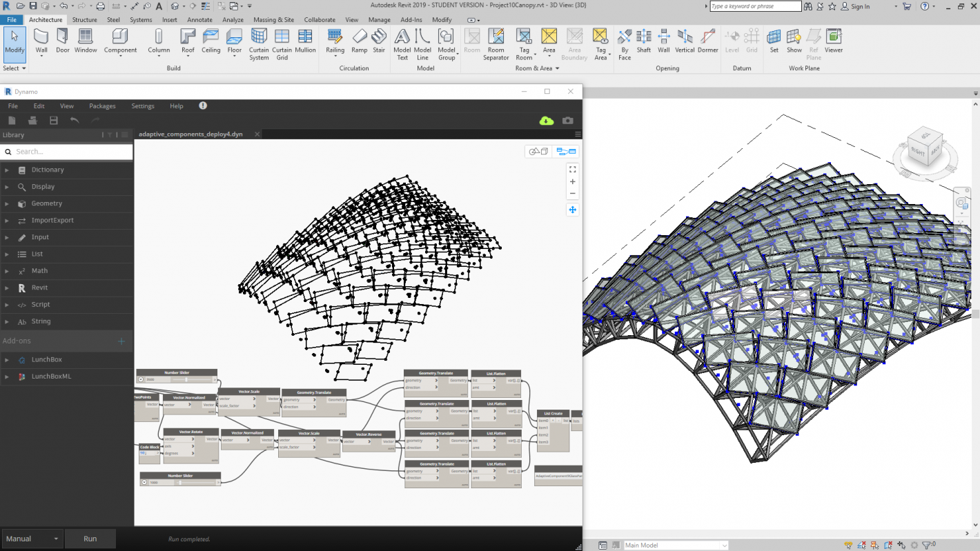Expand the LunchBox add-on category
980x551 pixels.
pos(46,359)
